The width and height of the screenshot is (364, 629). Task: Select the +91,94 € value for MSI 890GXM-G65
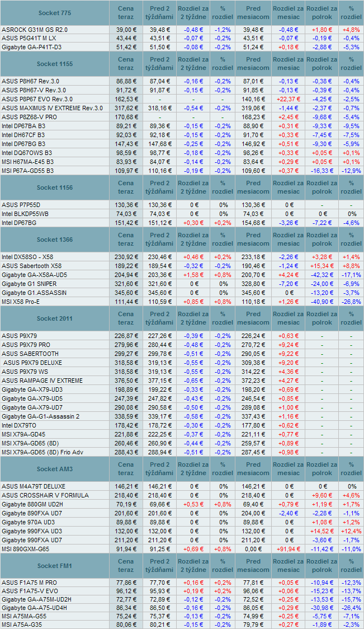click(x=288, y=548)
